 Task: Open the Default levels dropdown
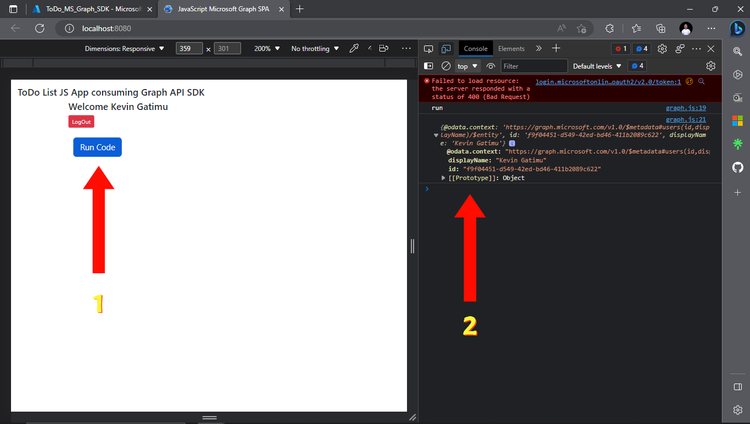click(x=597, y=66)
